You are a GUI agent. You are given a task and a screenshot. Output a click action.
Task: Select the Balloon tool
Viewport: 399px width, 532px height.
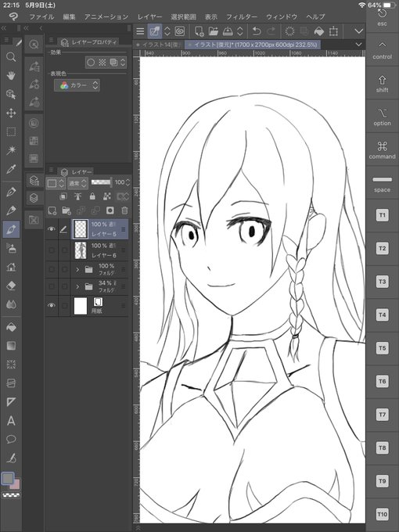click(11, 440)
